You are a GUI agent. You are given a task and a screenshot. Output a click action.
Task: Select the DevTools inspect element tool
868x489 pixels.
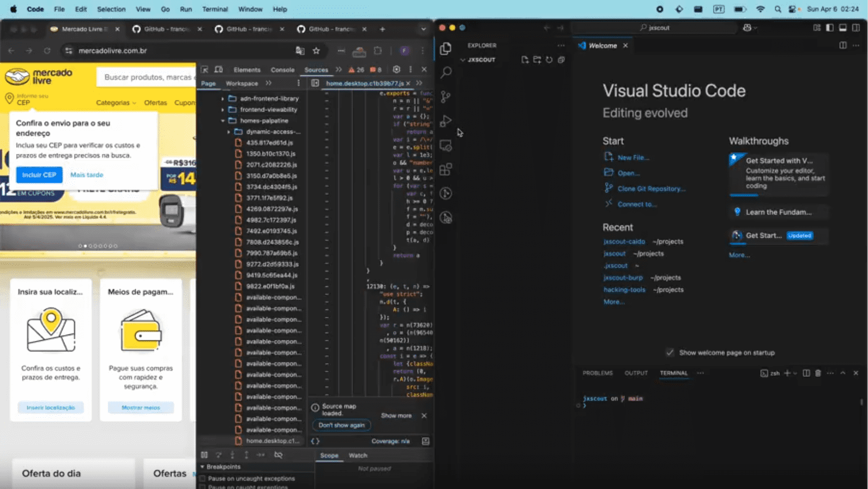[x=205, y=70]
